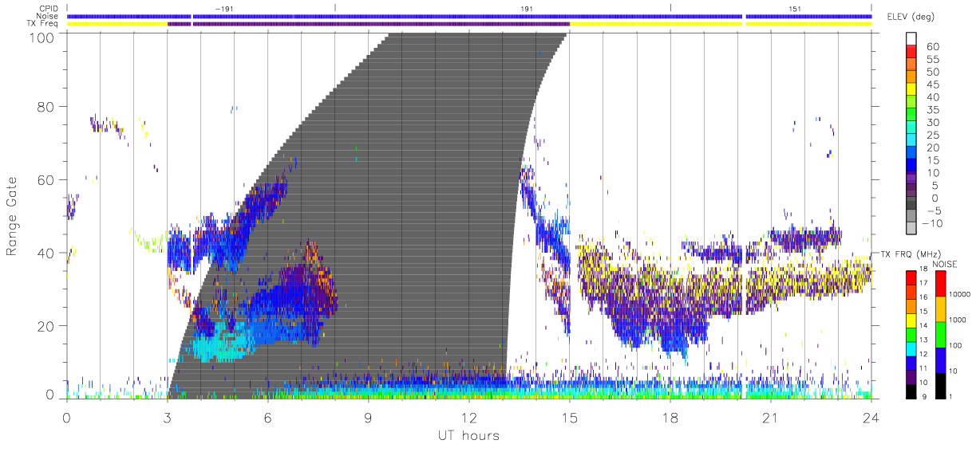Click the "10000" label on NOISE legend
This screenshot has width=980, height=452.
click(x=962, y=294)
